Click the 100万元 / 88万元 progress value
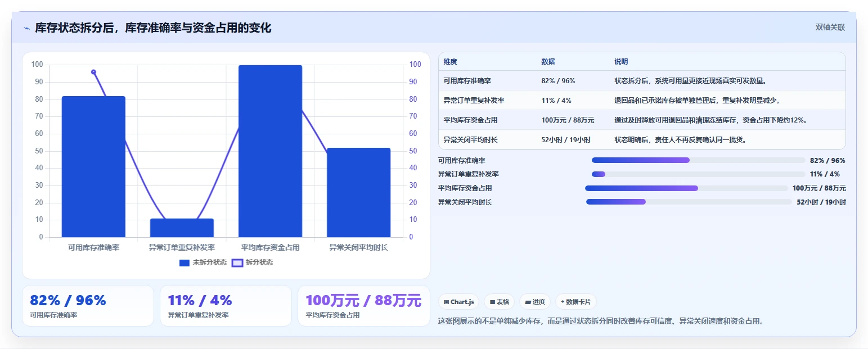This screenshot has height=349, width=868. pos(819,188)
